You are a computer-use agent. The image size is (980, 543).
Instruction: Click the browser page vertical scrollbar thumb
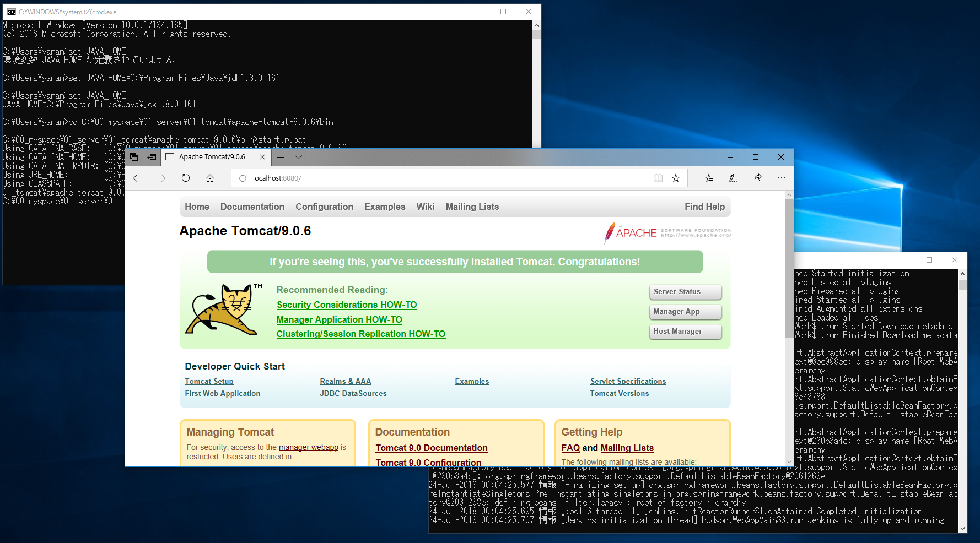click(789, 269)
